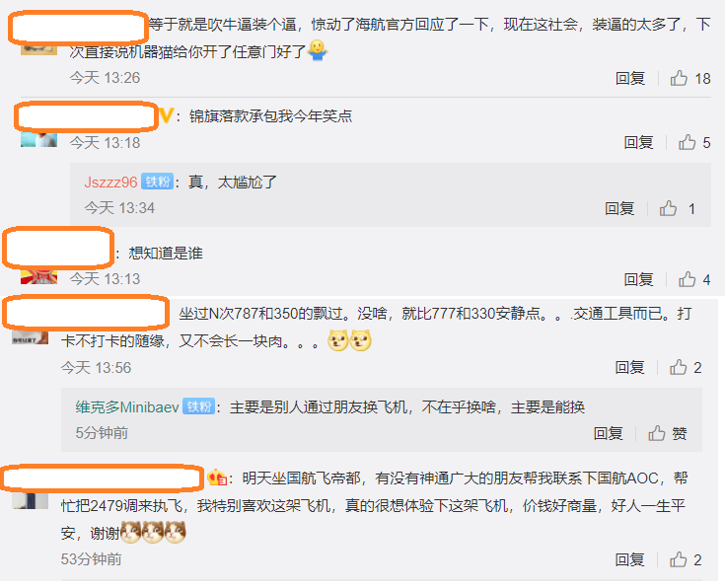The width and height of the screenshot is (725, 588).
Task: Like Jszzz96's reply 真，太尴尬了
Action: pyautogui.click(x=677, y=208)
